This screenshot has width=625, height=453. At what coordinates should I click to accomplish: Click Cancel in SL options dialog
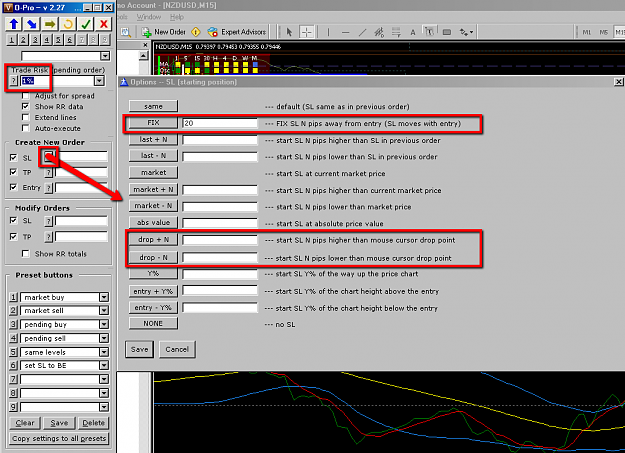click(x=177, y=349)
